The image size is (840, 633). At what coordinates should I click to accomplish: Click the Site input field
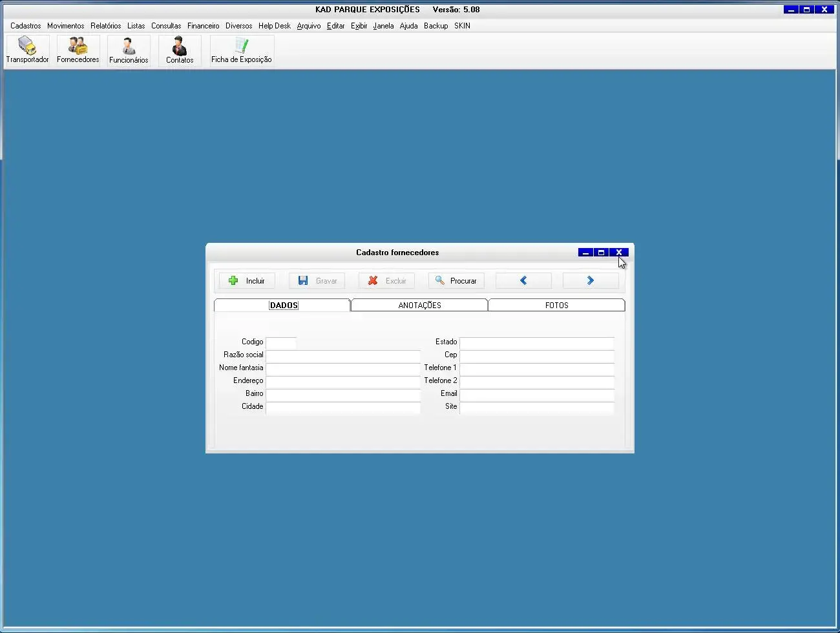click(537, 407)
